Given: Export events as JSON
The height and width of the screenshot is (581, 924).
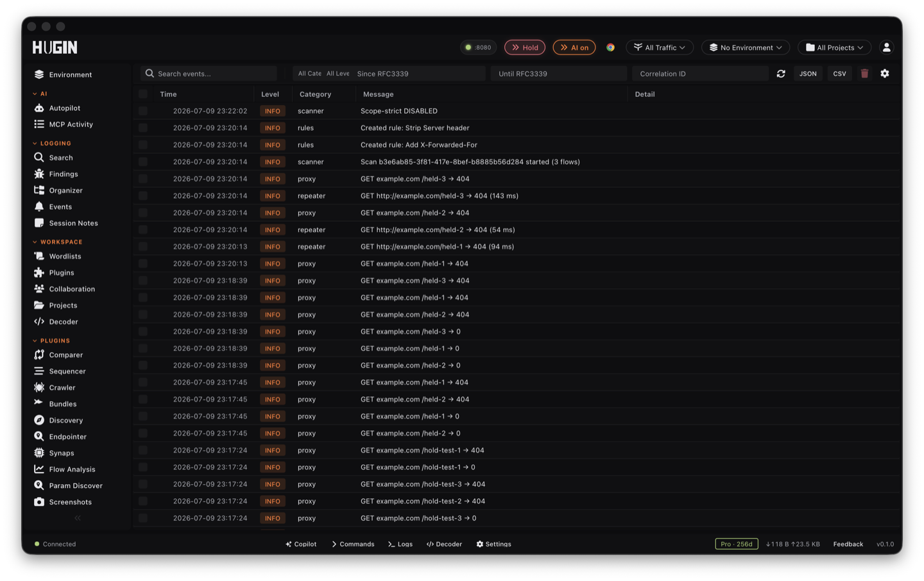Looking at the screenshot, I should pyautogui.click(x=808, y=74).
